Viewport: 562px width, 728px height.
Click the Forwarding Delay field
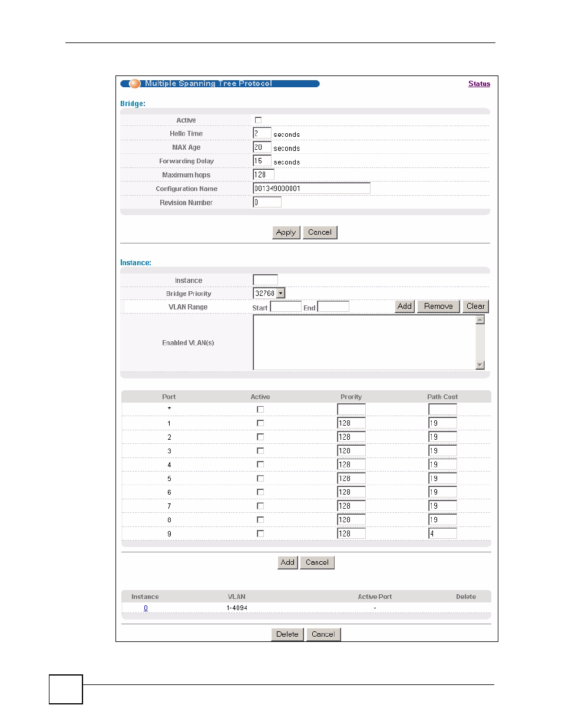pos(262,161)
